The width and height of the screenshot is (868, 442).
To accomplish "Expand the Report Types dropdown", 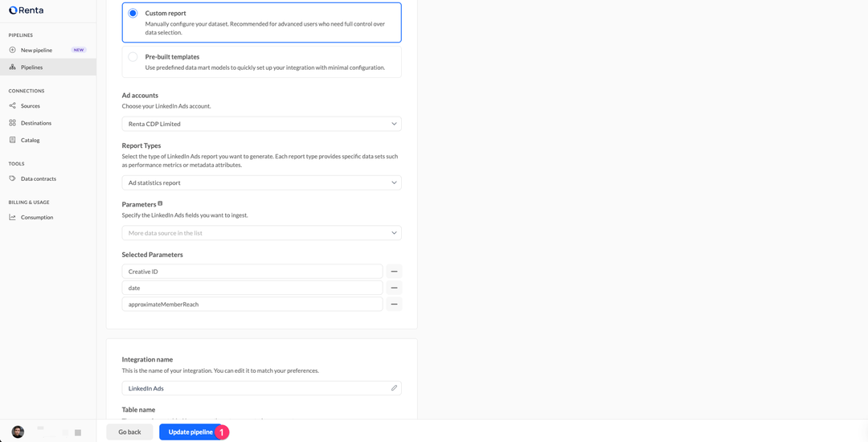I will click(261, 182).
